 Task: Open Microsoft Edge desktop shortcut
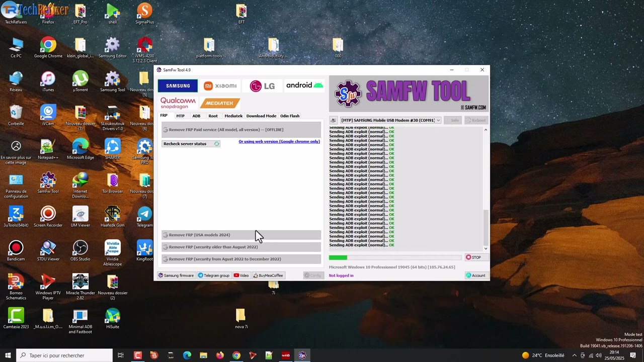pos(80,149)
